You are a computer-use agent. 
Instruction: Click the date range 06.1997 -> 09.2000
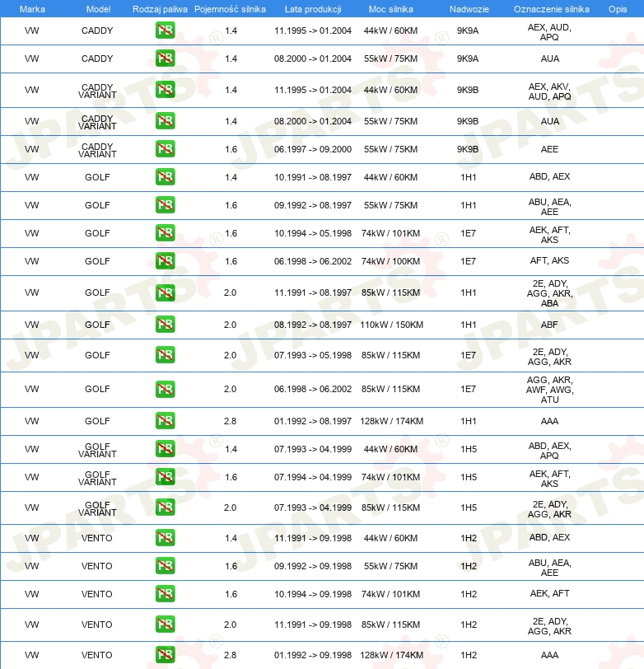313,149
